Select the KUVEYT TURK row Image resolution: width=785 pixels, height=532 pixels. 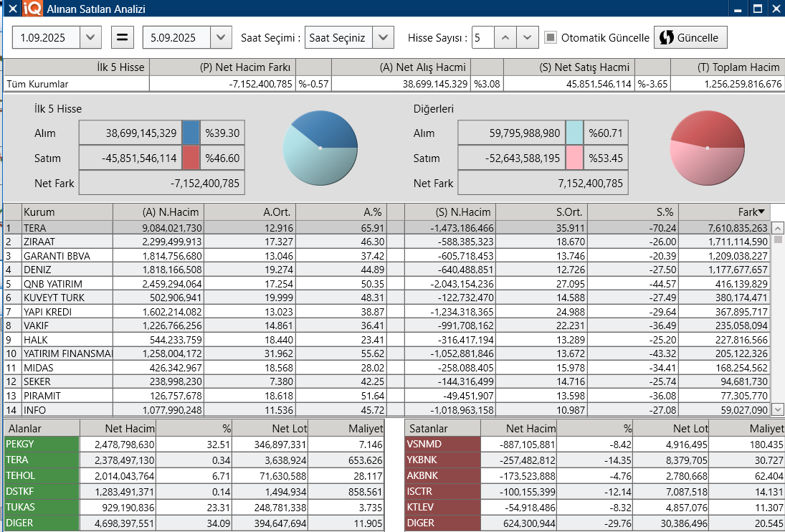click(x=388, y=298)
